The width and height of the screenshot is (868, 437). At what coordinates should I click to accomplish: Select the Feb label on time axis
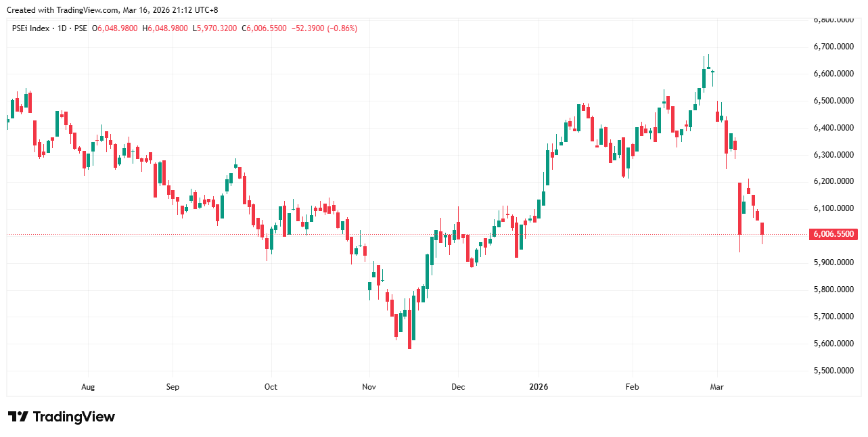632,388
